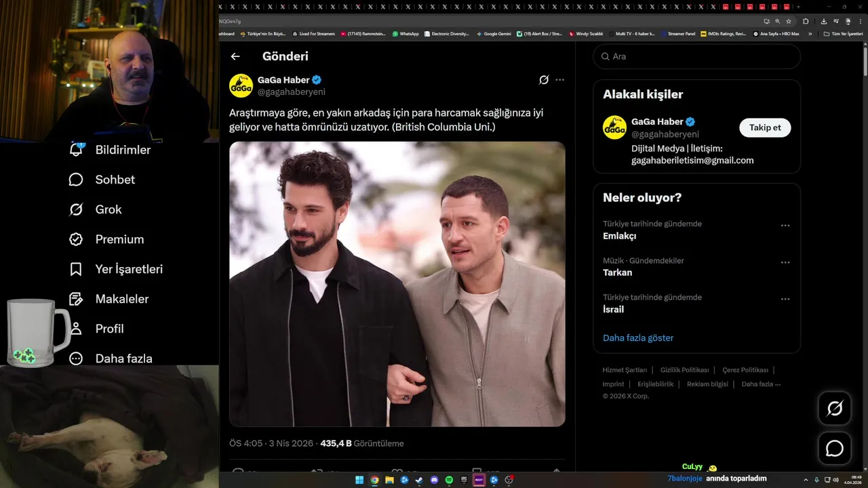
Task: Go to Premium in the sidebar
Action: coord(106,239)
